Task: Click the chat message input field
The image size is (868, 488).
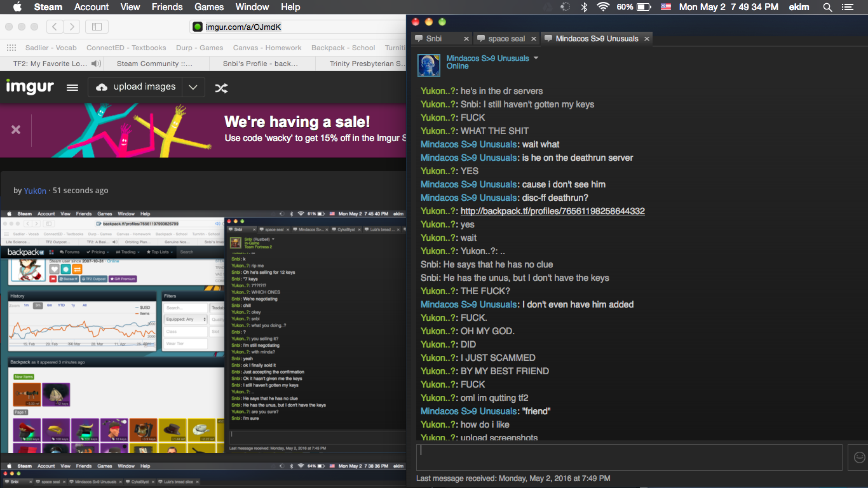Action: click(629, 457)
